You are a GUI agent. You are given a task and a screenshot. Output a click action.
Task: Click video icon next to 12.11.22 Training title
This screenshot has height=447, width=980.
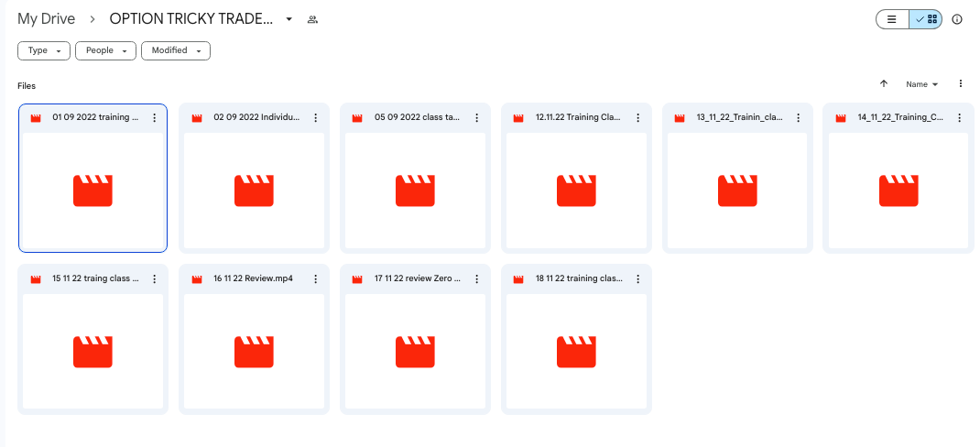518,118
